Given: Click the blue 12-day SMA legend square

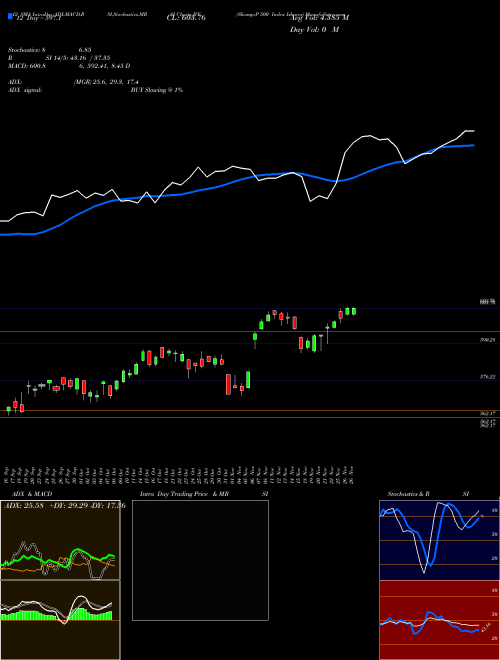Looking at the screenshot, I should coord(10,16).
